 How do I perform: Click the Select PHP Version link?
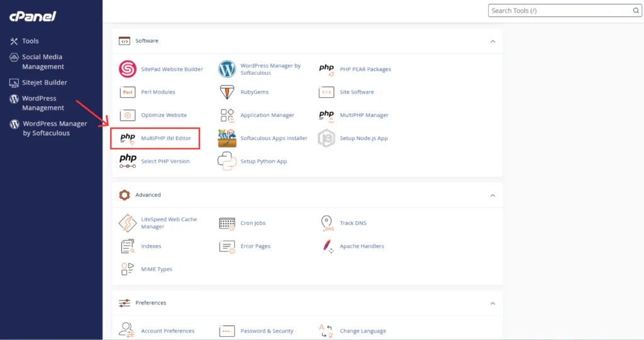[x=165, y=162]
